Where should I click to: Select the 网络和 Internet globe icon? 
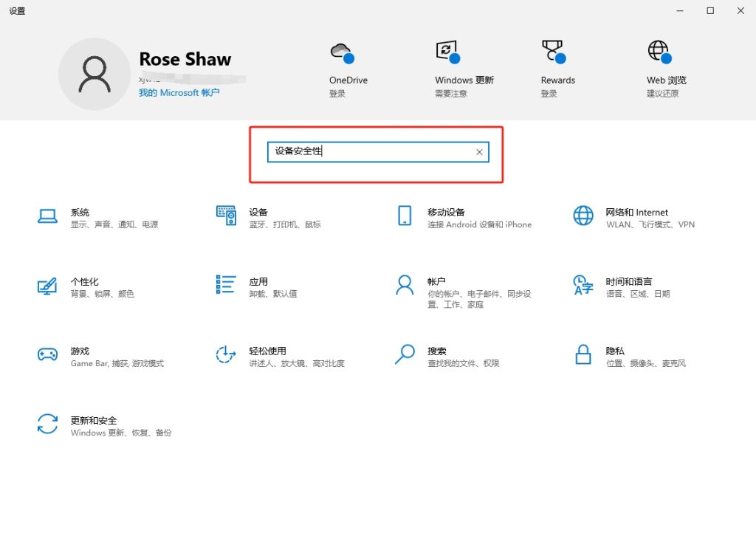pos(583,216)
